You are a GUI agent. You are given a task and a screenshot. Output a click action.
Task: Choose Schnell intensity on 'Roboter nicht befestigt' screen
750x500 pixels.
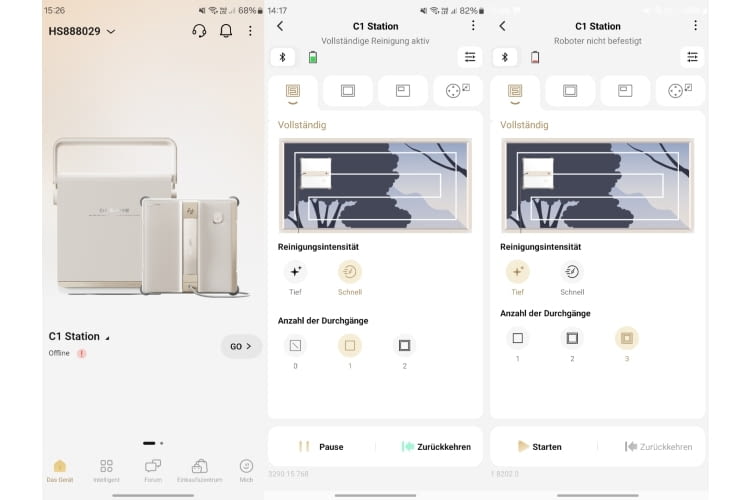[x=572, y=278]
